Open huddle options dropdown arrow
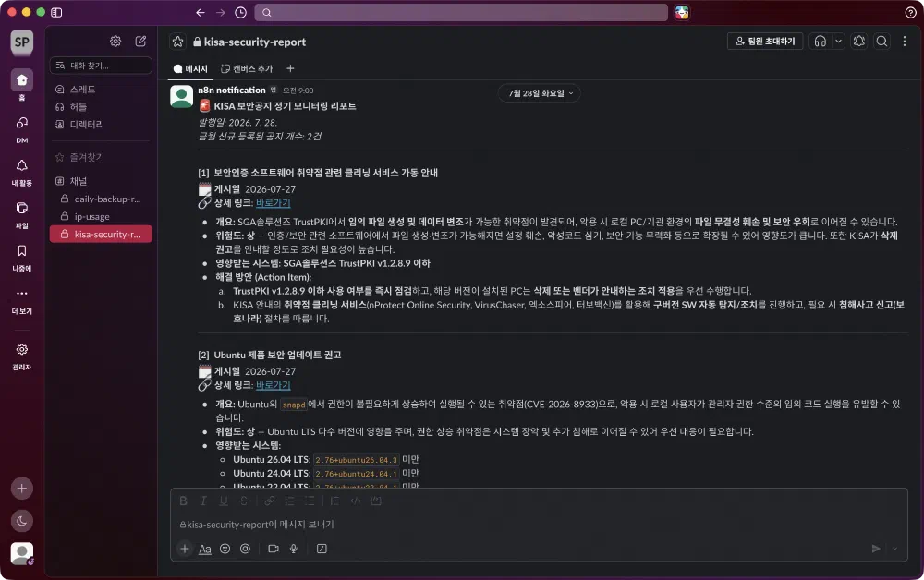 pyautogui.click(x=838, y=41)
